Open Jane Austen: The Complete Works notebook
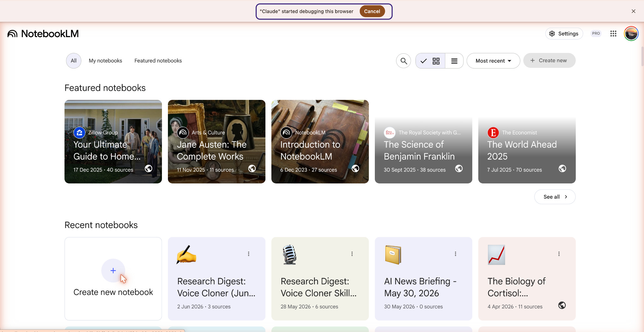This screenshot has width=644, height=332. (217, 142)
